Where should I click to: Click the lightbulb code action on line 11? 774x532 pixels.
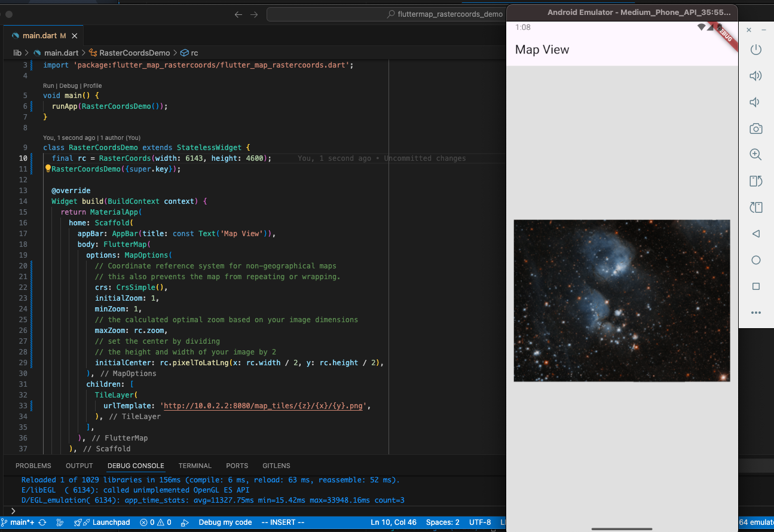48,169
